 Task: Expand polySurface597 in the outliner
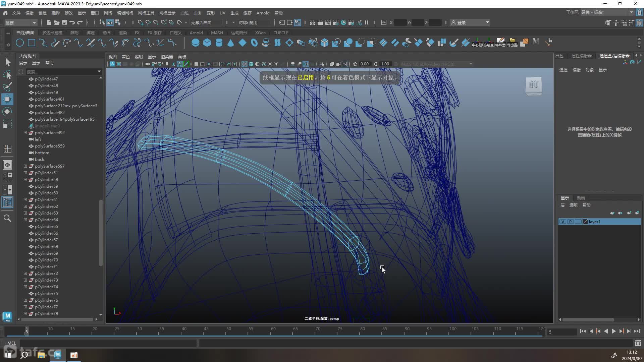tap(25, 166)
